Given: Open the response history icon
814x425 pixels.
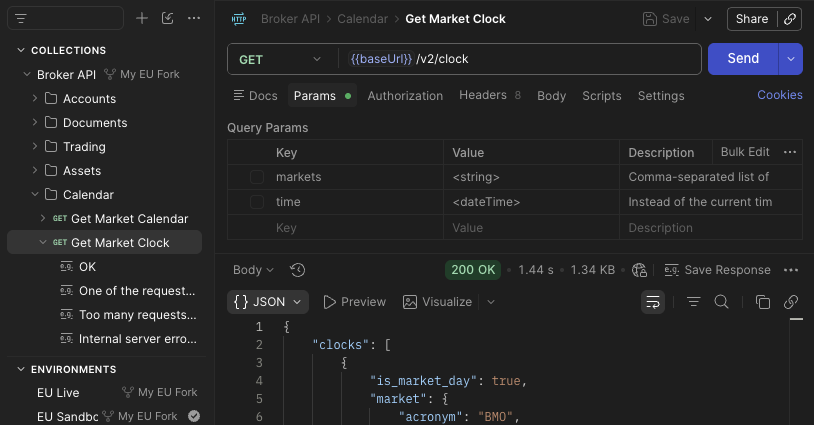Looking at the screenshot, I should (297, 270).
